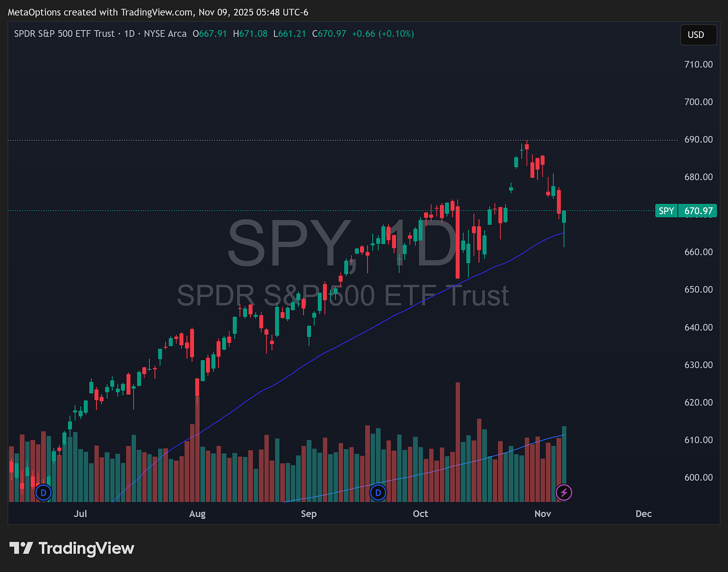This screenshot has height=572, width=728.
Task: Click the dividend marker below the July candles
Action: click(x=43, y=492)
